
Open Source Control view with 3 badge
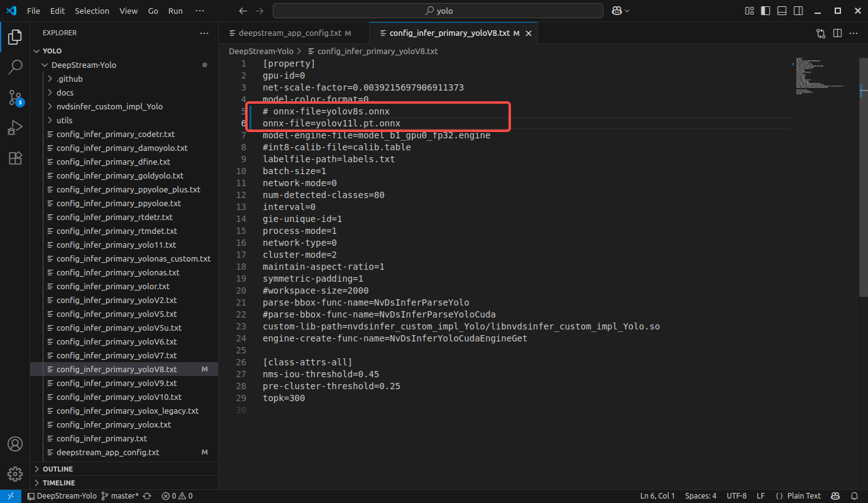(x=15, y=97)
